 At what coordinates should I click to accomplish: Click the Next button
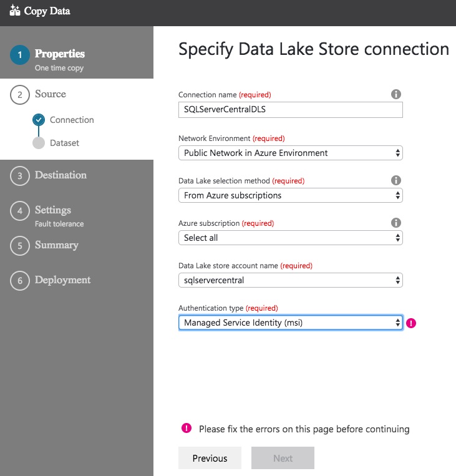283,458
